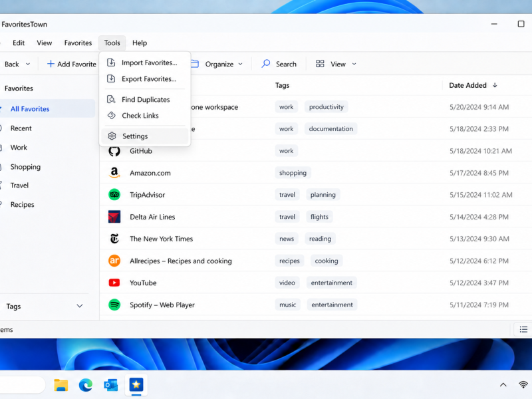Expand the Organize dropdown chevron
532x399 pixels.
pos(240,64)
